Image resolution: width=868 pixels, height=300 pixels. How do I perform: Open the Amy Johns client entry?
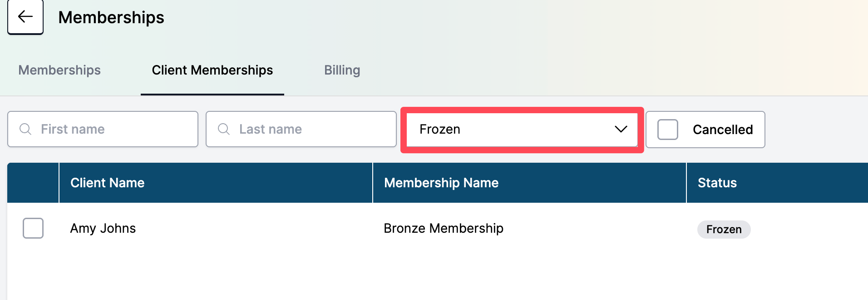click(x=103, y=228)
